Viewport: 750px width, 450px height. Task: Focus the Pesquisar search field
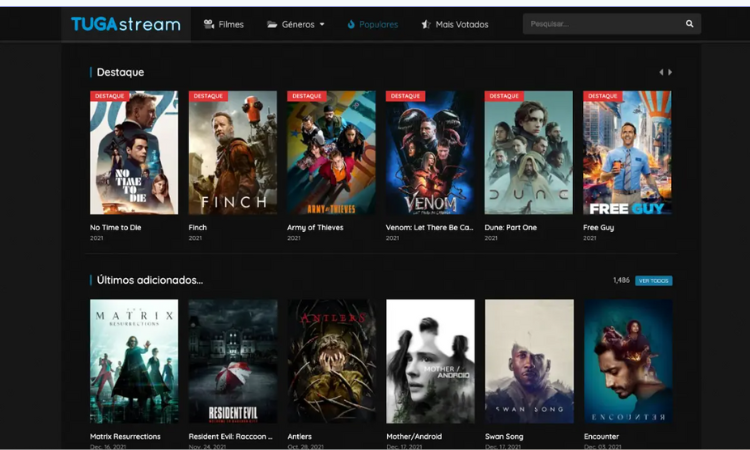point(603,24)
